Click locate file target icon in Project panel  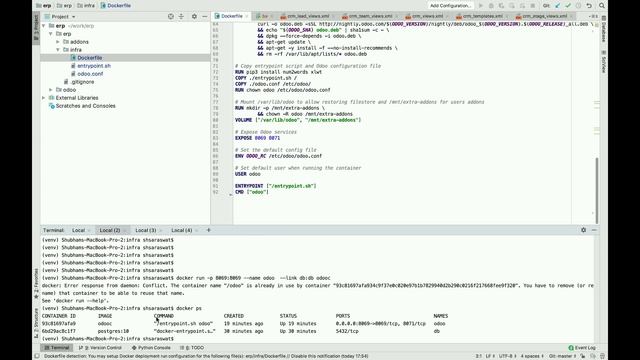(171, 16)
